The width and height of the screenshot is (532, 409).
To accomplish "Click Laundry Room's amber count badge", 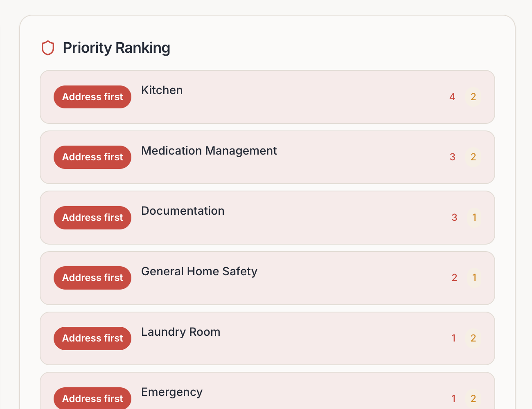I will (x=473, y=338).
